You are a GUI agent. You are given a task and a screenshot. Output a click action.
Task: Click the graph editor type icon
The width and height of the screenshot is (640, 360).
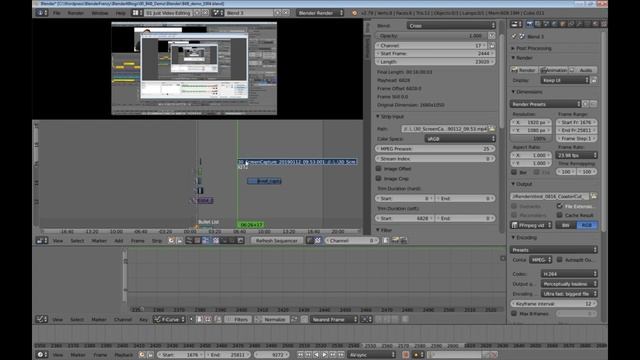point(41,320)
